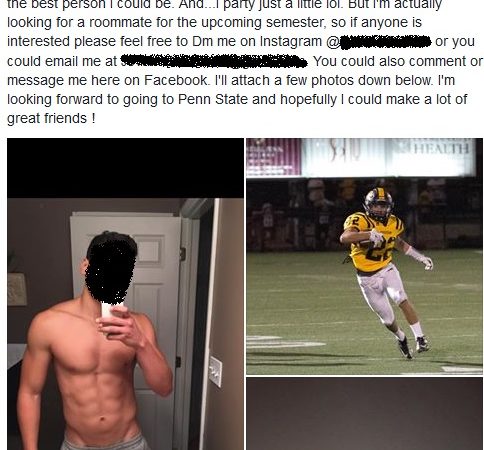484x450 pixels.
Task: Click the phone held in the selfie
Action: [109, 311]
